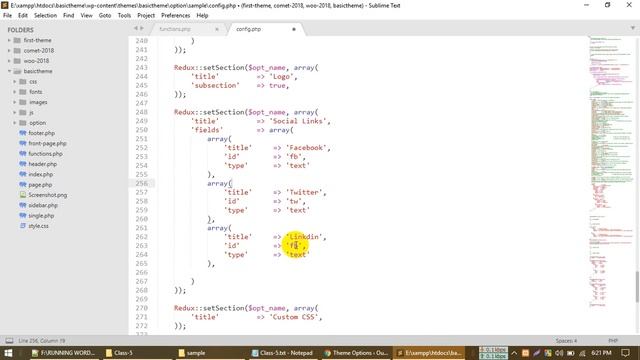The width and height of the screenshot is (640, 360).
Task: Open style.css from the sidebar
Action: (38, 226)
